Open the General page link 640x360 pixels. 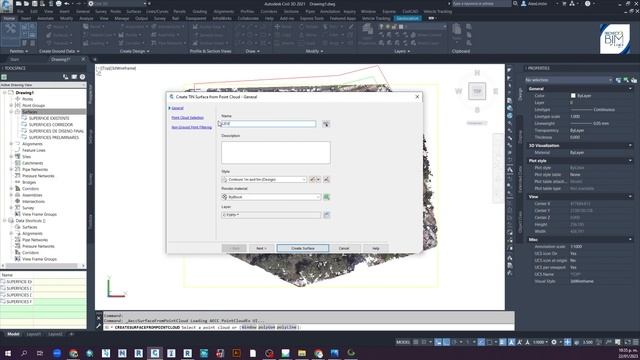[x=178, y=108]
